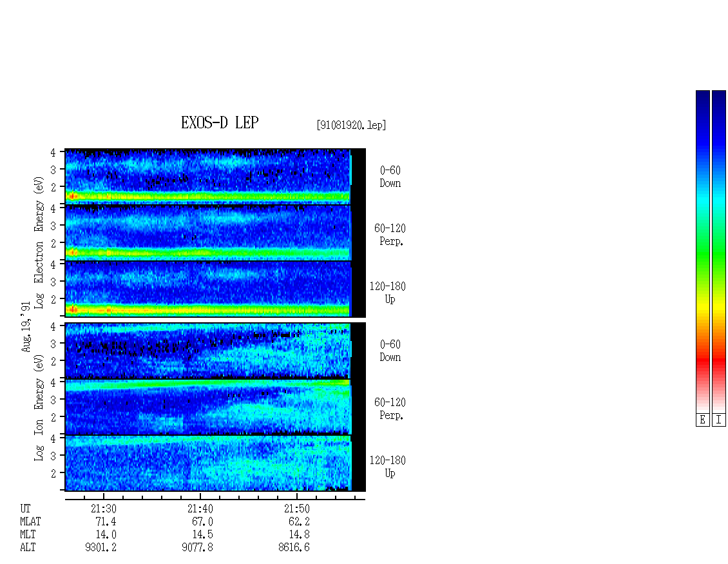Select the 21:50 time tick label
The image size is (728, 564).
(x=297, y=509)
